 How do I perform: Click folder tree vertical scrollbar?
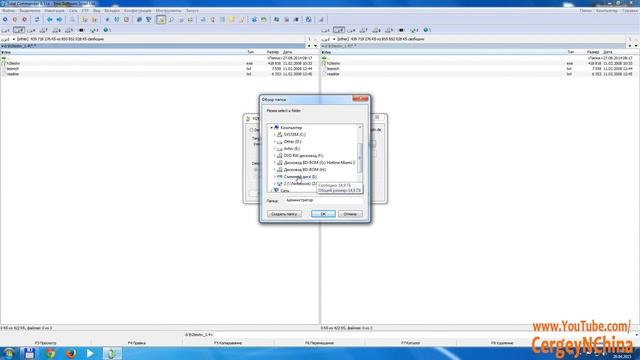(x=360, y=158)
